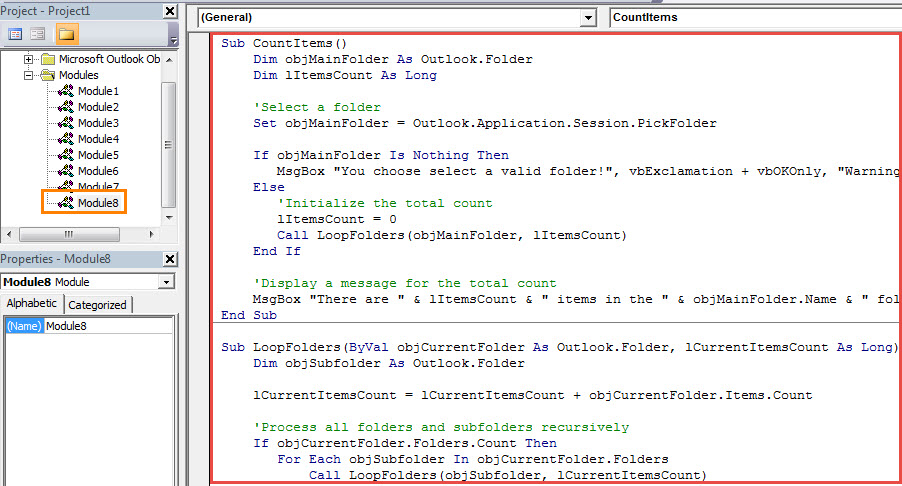Open the Module8 Module properties dropdown
The image size is (902, 486).
(166, 282)
